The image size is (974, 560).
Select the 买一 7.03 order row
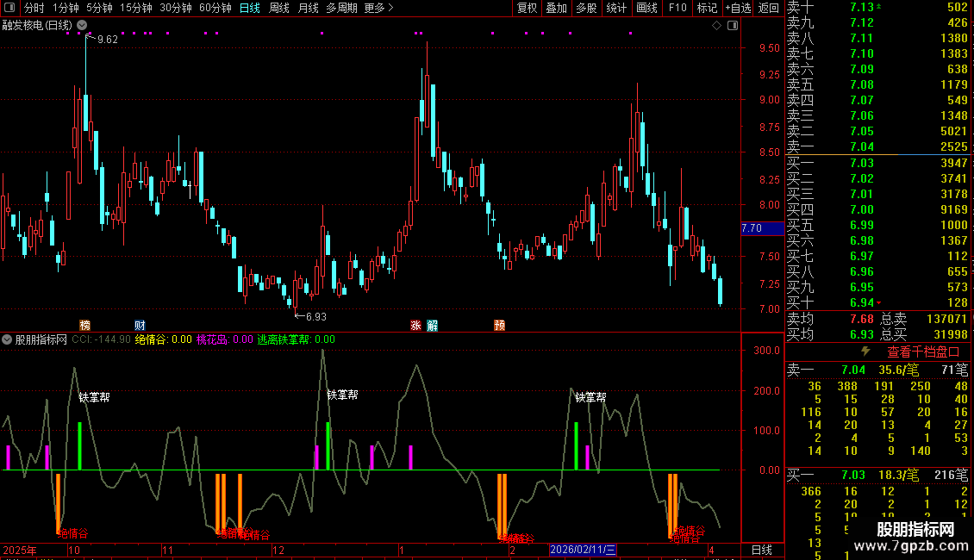pyautogui.click(x=878, y=163)
